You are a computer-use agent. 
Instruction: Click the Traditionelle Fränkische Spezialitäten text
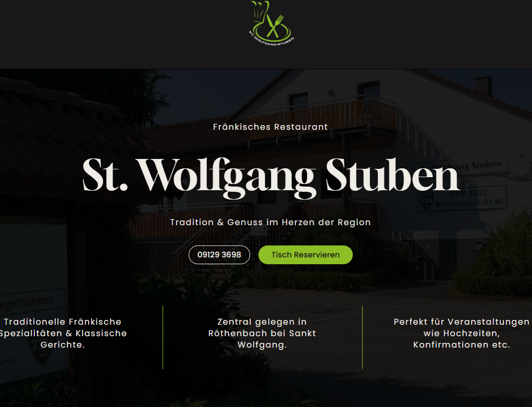tap(63, 333)
